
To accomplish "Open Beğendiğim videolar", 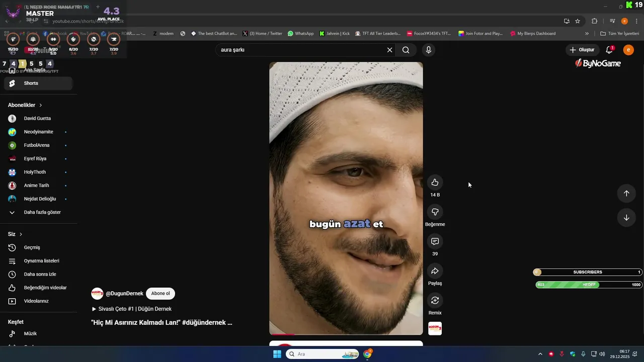I will click(x=38, y=288).
